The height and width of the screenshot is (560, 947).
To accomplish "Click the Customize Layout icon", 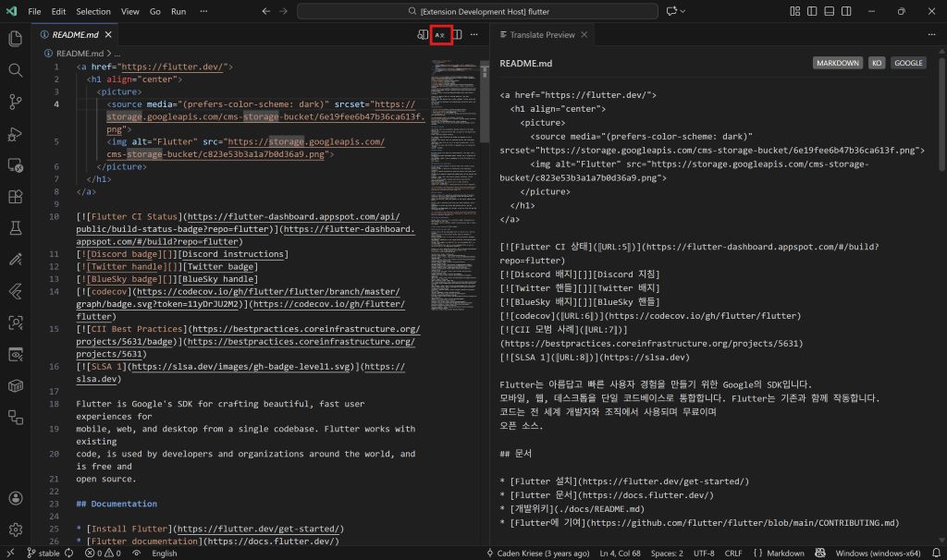I will pos(794,11).
